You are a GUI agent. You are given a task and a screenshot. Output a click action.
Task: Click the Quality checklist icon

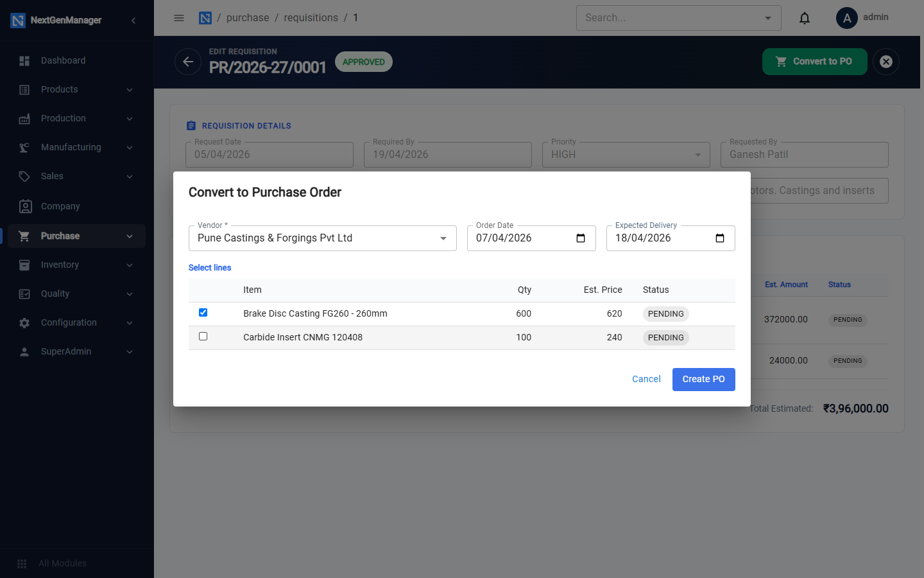pyautogui.click(x=24, y=293)
